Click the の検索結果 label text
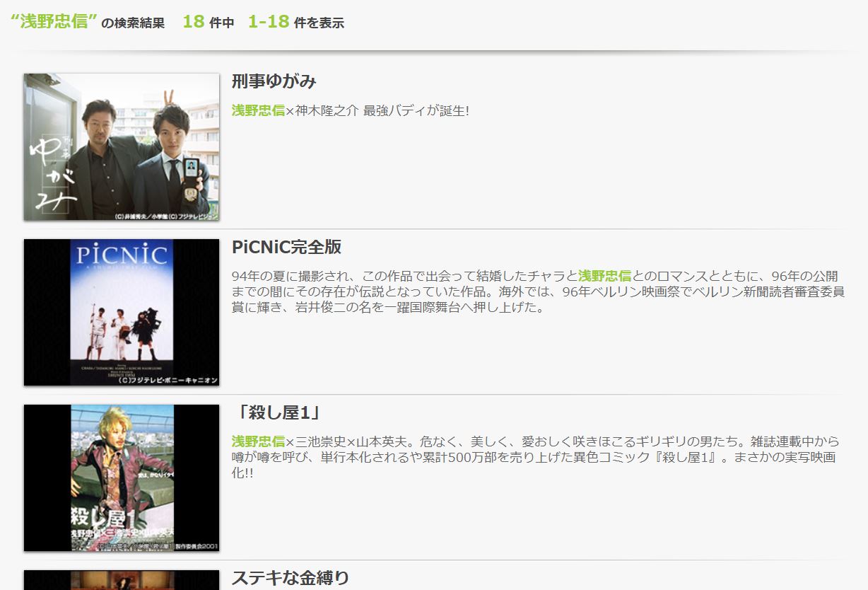Screen dimensions: 868x590 (133, 23)
